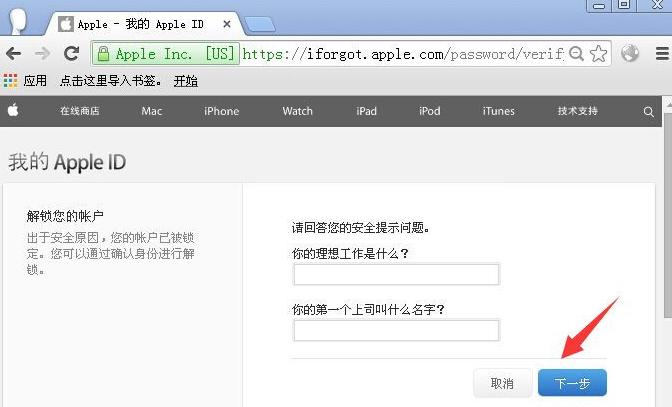Click the Apple site search magnifier
The image size is (672, 407).
tap(648, 111)
